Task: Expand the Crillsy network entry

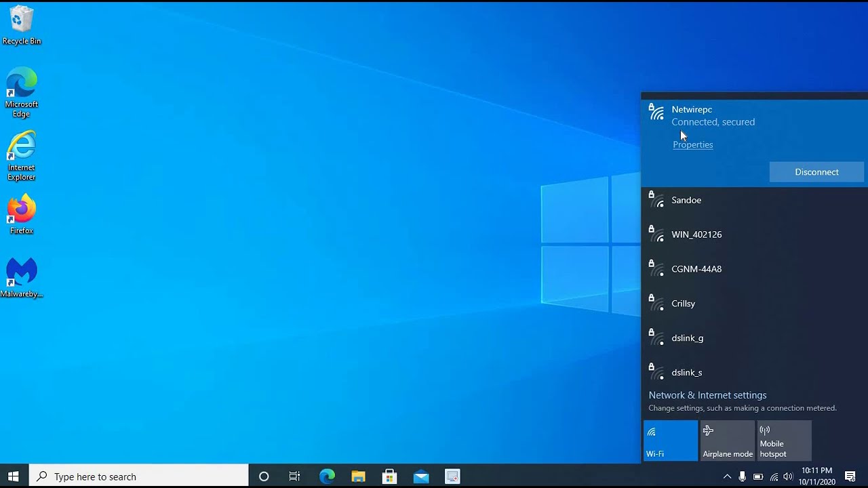Action: click(x=754, y=304)
